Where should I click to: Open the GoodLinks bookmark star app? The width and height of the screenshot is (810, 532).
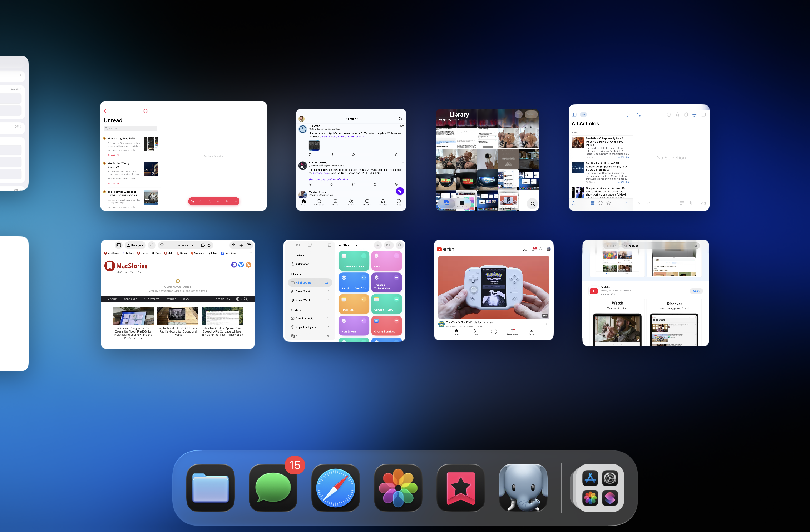pos(460,488)
